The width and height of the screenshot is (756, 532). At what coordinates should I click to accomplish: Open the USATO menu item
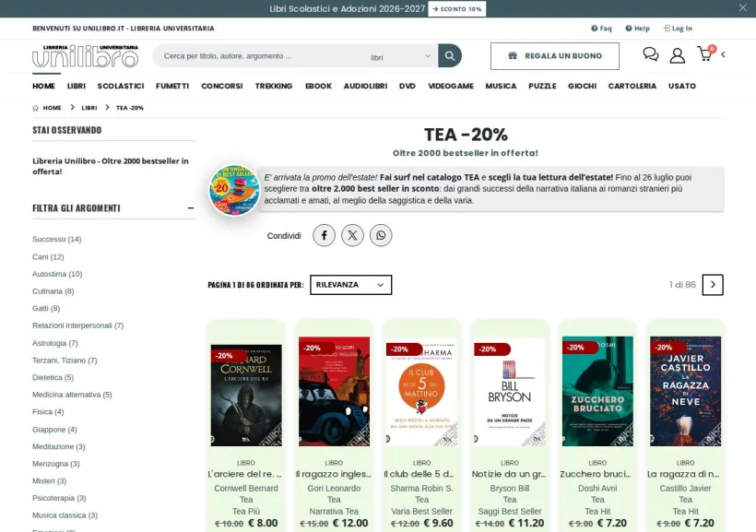tap(681, 86)
